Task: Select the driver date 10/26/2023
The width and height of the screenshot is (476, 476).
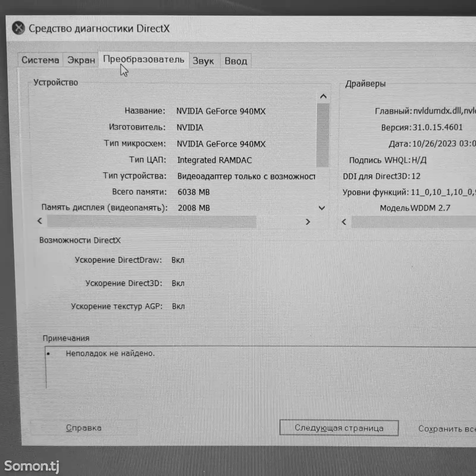Action: pos(434,144)
